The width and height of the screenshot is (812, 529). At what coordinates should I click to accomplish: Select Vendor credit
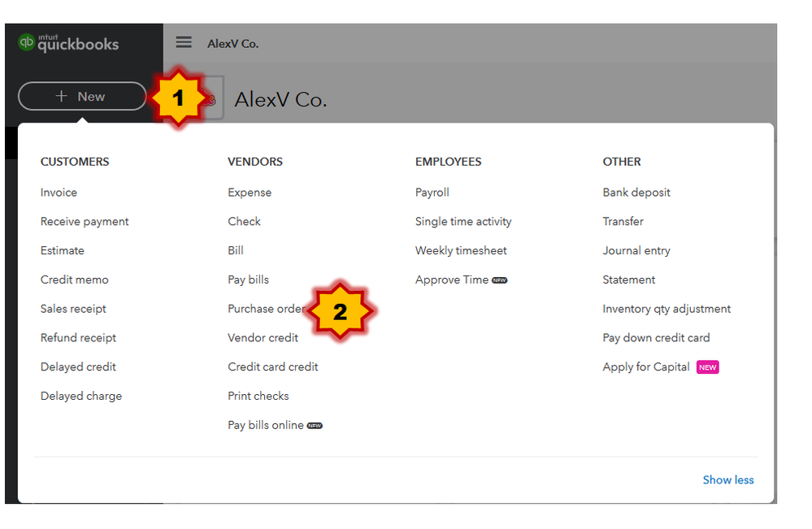click(263, 338)
